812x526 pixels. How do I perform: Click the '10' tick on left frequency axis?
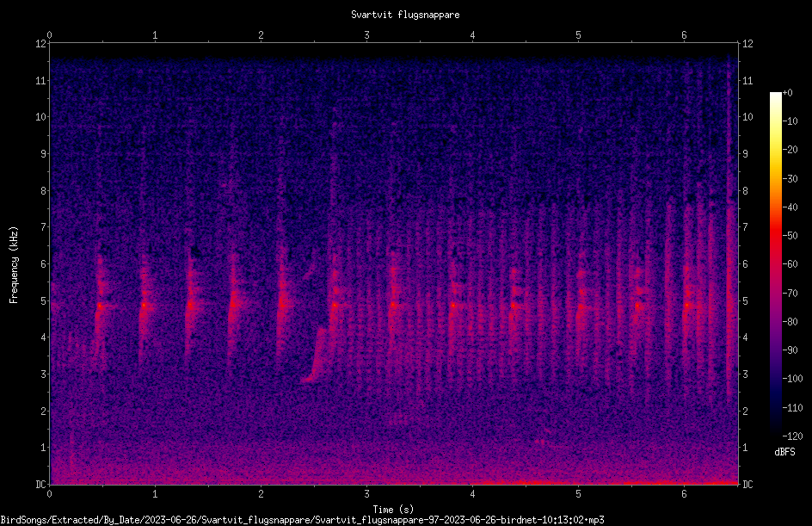40,117
